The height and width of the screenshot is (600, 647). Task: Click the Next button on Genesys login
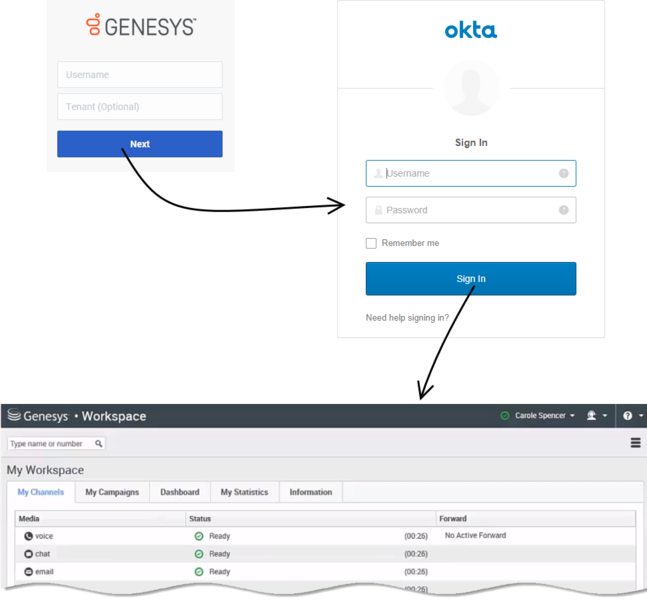pyautogui.click(x=140, y=144)
